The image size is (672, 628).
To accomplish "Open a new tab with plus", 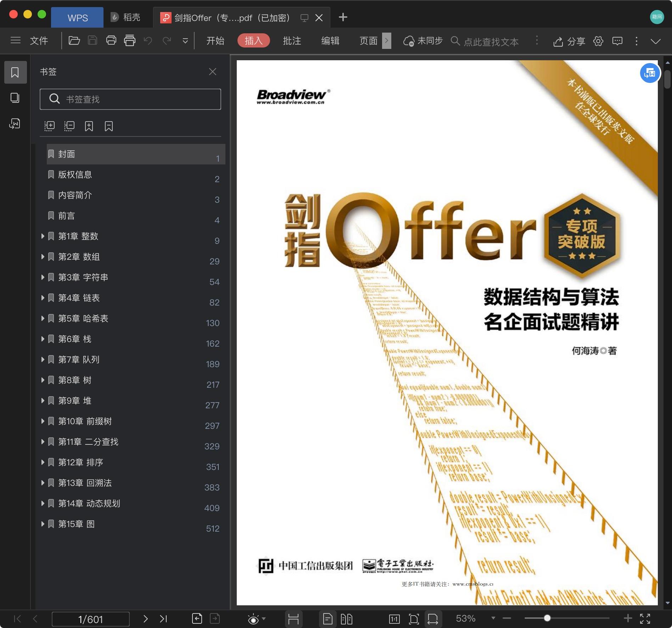I will 343,17.
